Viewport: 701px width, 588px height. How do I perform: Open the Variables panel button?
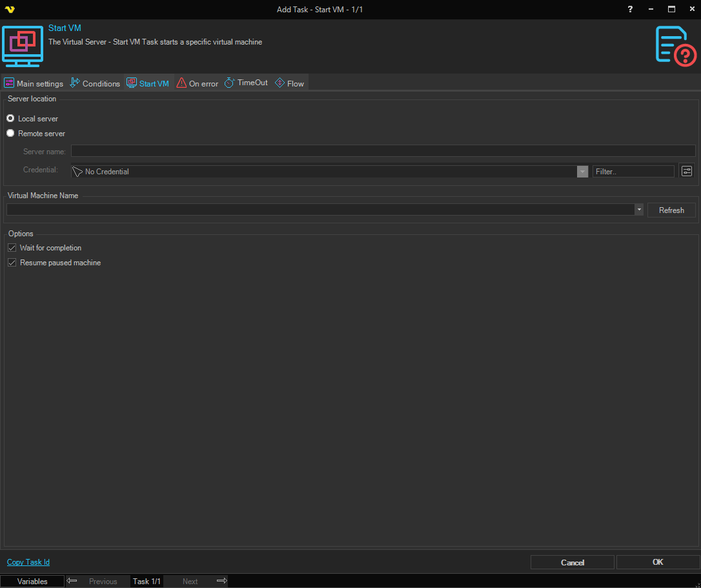pos(32,581)
